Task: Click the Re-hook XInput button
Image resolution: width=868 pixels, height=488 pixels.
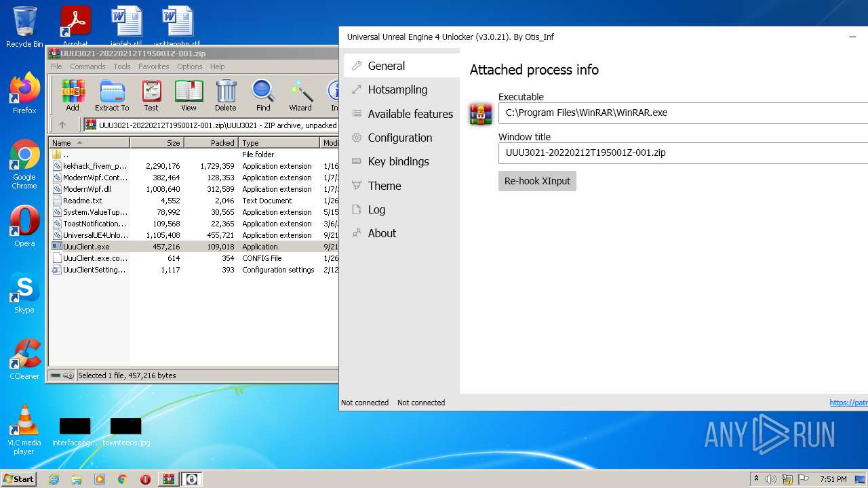Action: 537,181
